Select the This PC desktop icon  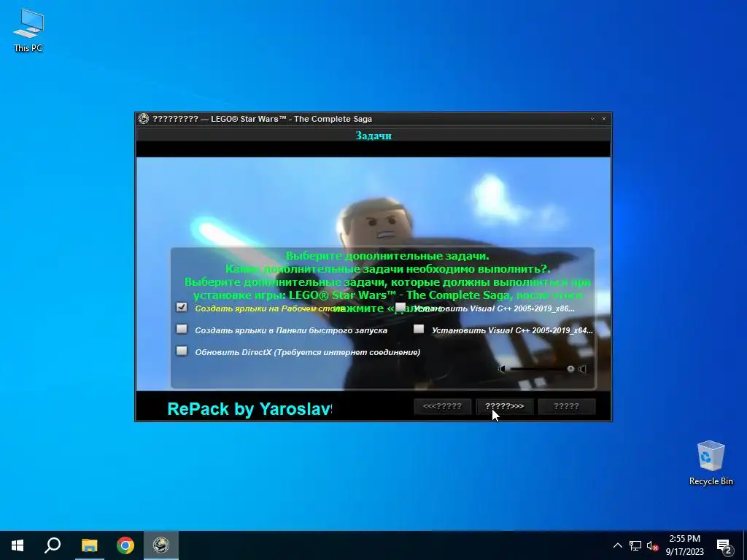[x=28, y=31]
